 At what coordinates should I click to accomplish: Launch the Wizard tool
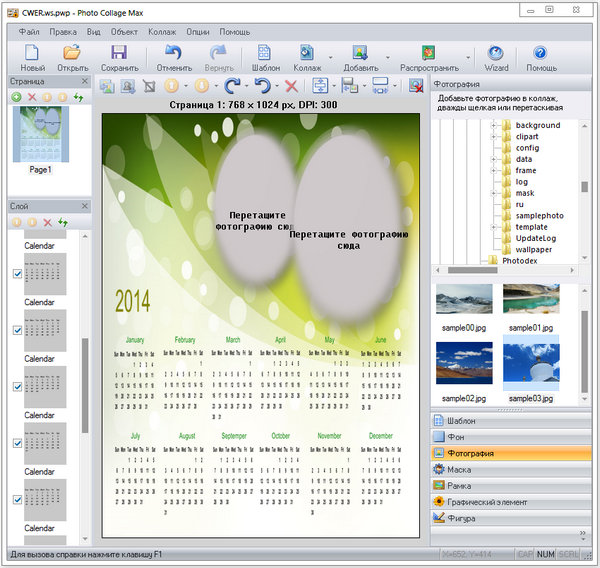point(495,54)
